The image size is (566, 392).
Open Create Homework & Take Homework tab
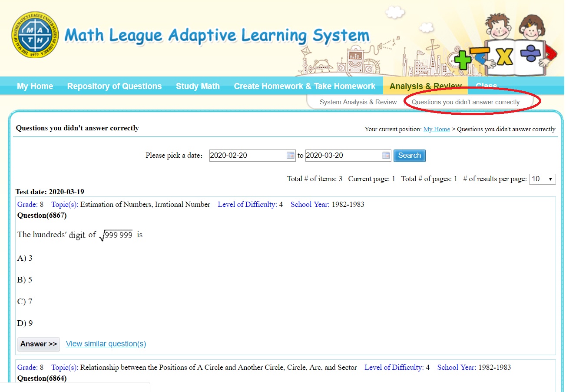click(305, 86)
